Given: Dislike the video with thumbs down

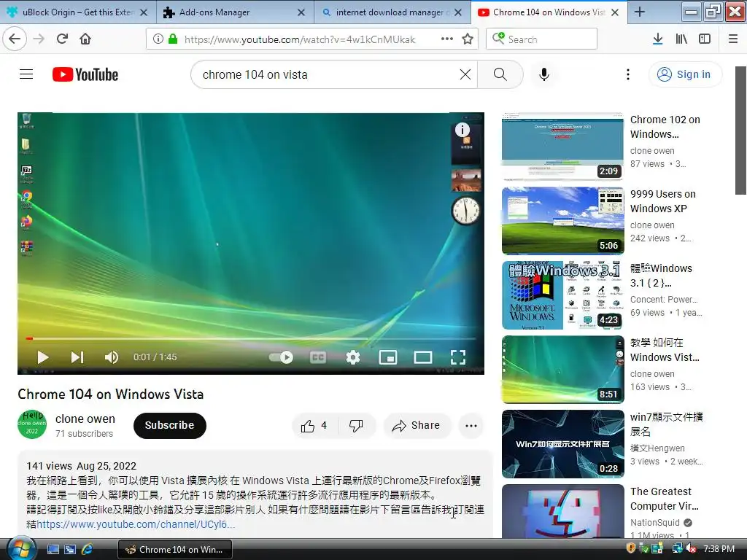Looking at the screenshot, I should coord(356,426).
